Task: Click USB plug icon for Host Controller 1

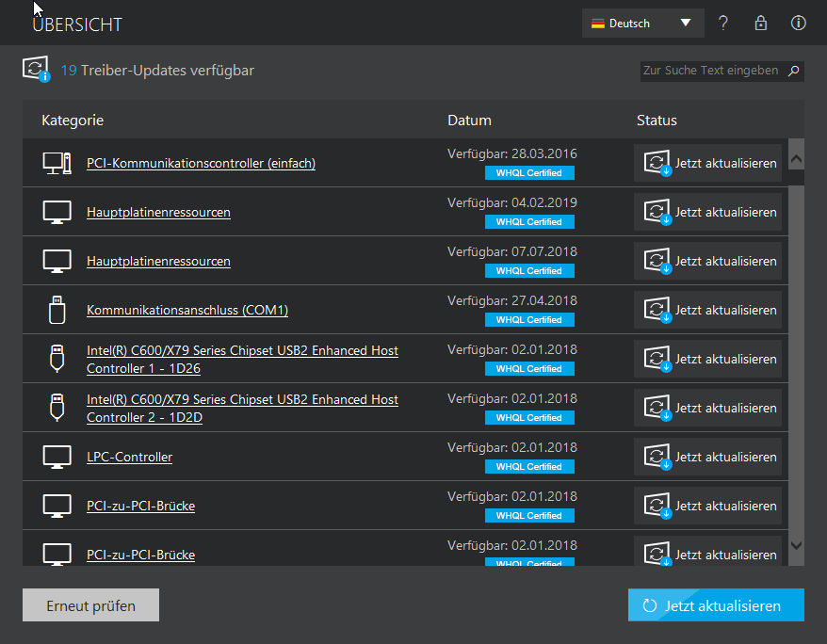Action: [57, 359]
